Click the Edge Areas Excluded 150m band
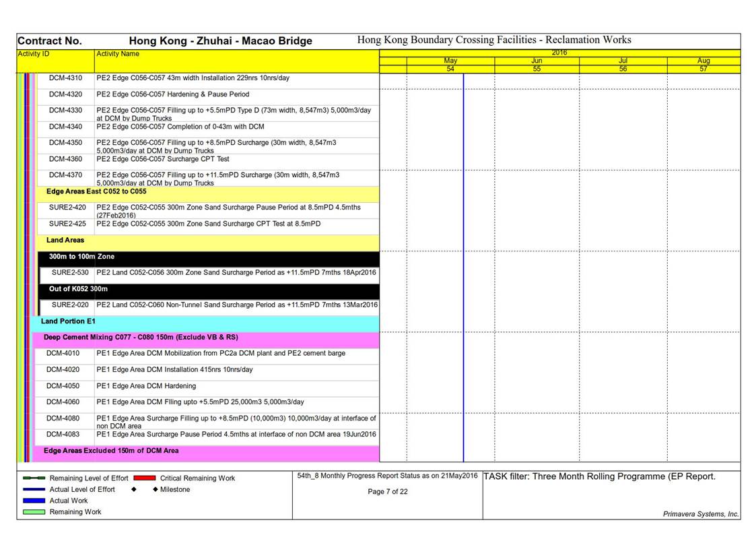This screenshot has width=756, height=535. click(x=207, y=453)
